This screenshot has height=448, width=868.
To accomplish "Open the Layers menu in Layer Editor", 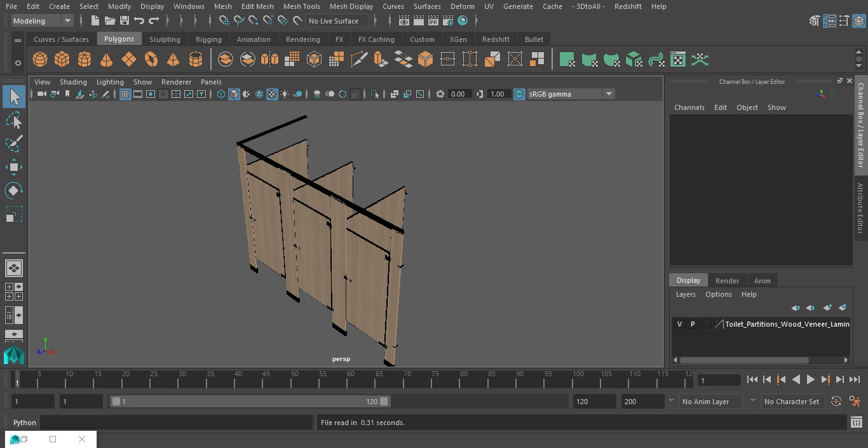I will point(686,294).
